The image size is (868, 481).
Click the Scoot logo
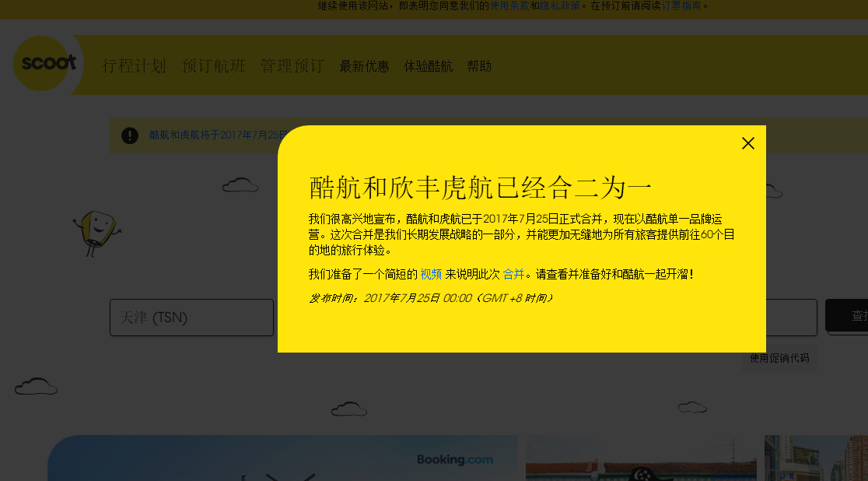tap(48, 63)
